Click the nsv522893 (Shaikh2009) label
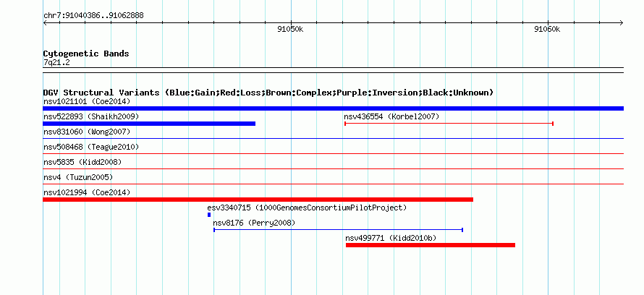 [91, 116]
